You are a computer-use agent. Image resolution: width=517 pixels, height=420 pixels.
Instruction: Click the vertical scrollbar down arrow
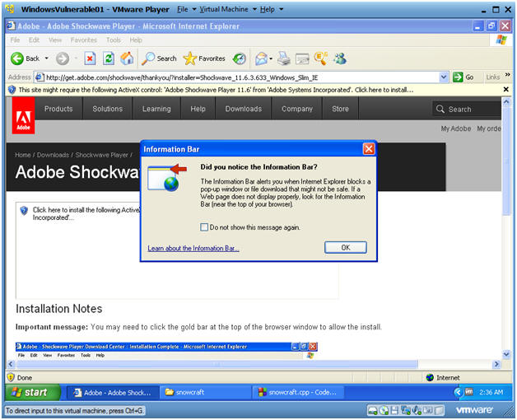(x=506, y=355)
